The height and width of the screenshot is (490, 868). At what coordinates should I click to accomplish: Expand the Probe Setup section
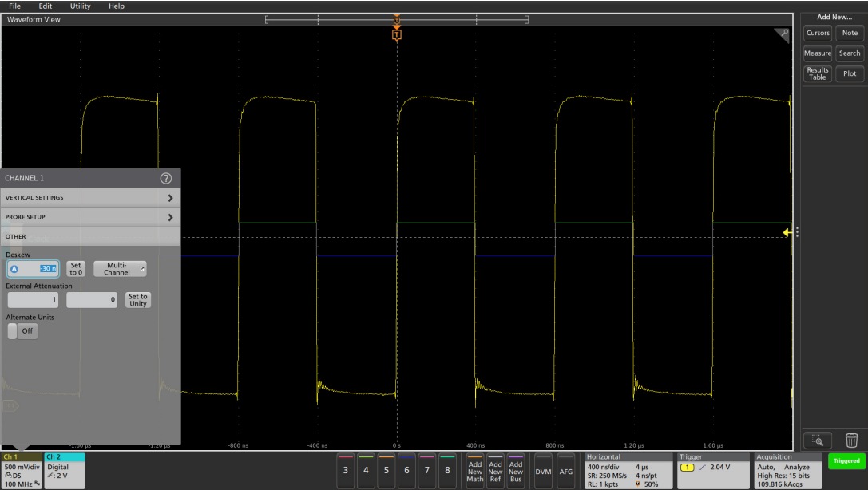(90, 217)
